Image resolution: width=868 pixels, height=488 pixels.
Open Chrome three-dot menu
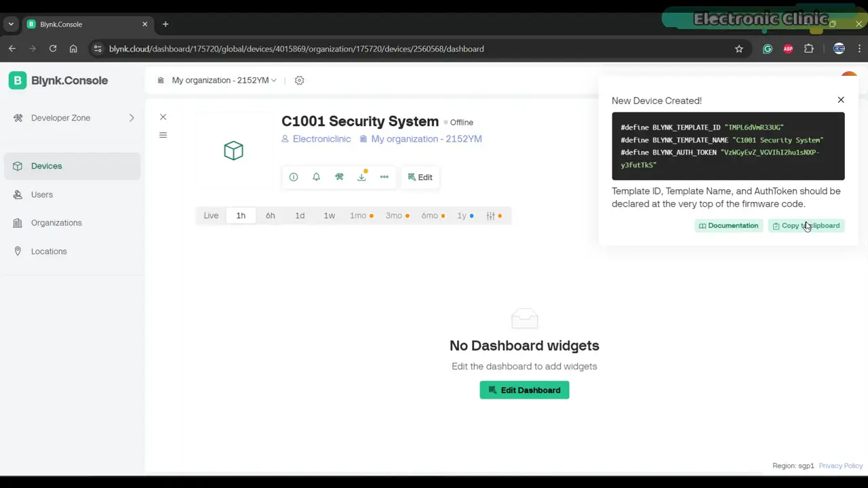click(859, 49)
